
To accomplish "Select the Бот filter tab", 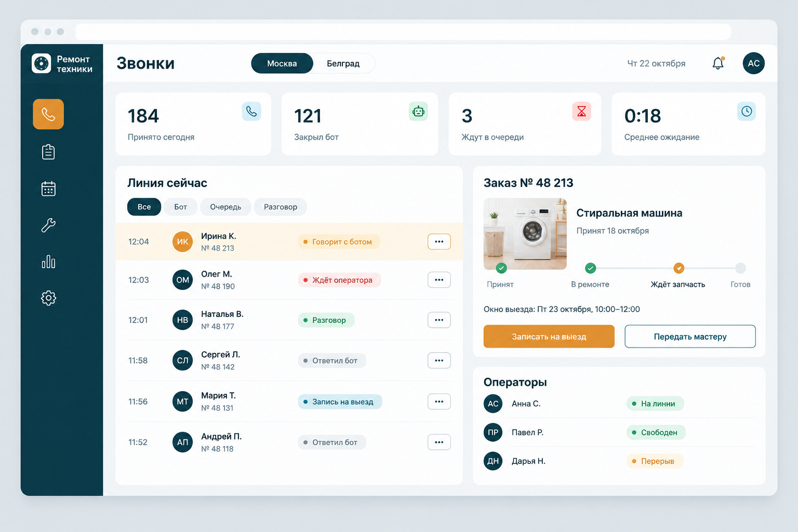I will point(181,207).
